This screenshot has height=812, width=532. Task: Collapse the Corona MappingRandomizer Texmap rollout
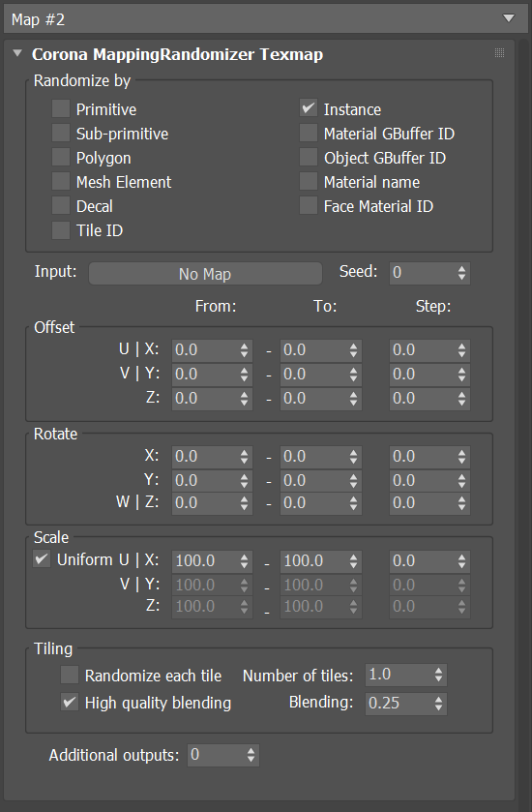(17, 53)
